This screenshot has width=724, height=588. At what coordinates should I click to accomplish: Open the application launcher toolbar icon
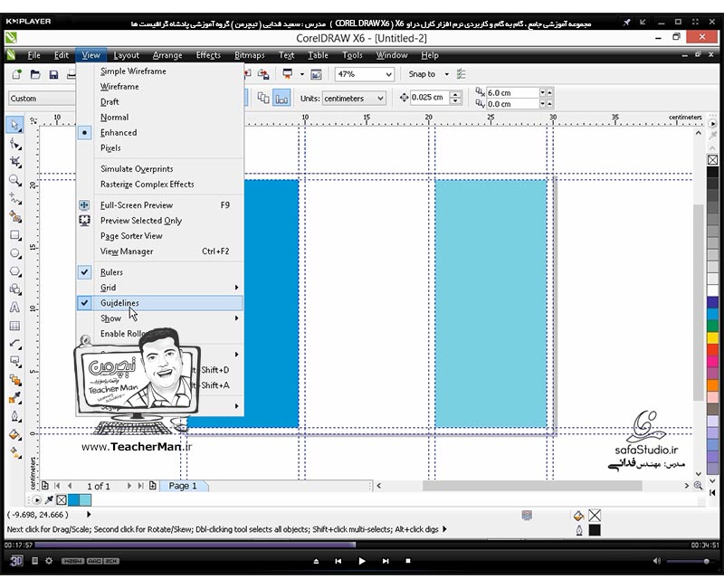tap(288, 74)
